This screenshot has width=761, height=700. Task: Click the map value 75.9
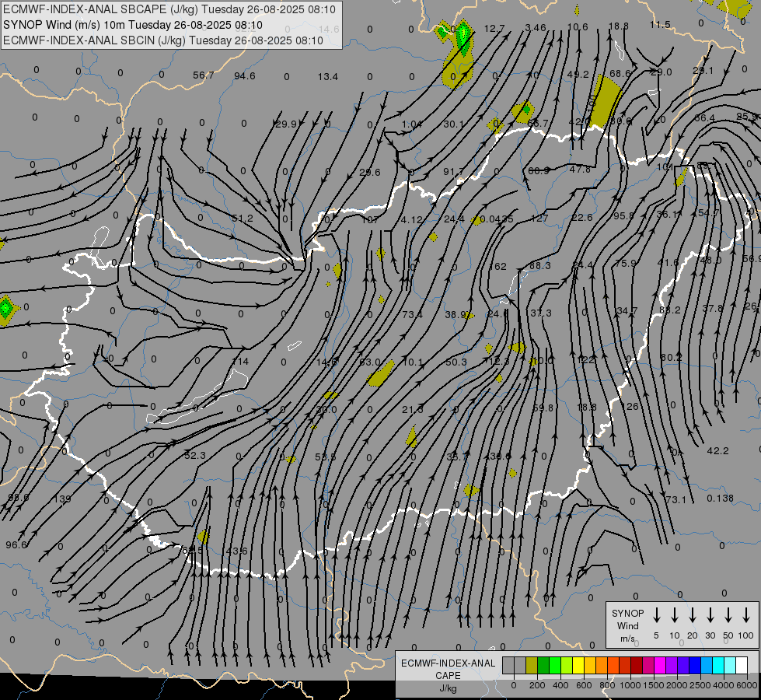pyautogui.click(x=625, y=264)
